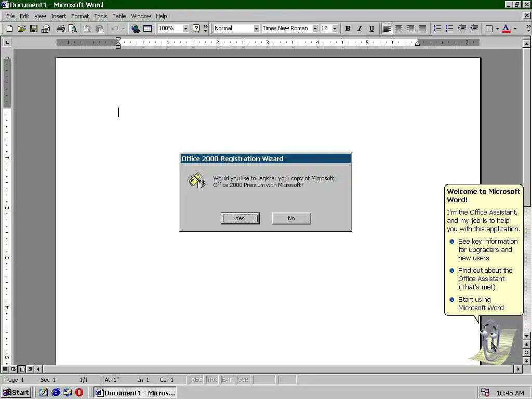The width and height of the screenshot is (532, 399).
Task: Select Start using Microsoft Word
Action: point(481,303)
